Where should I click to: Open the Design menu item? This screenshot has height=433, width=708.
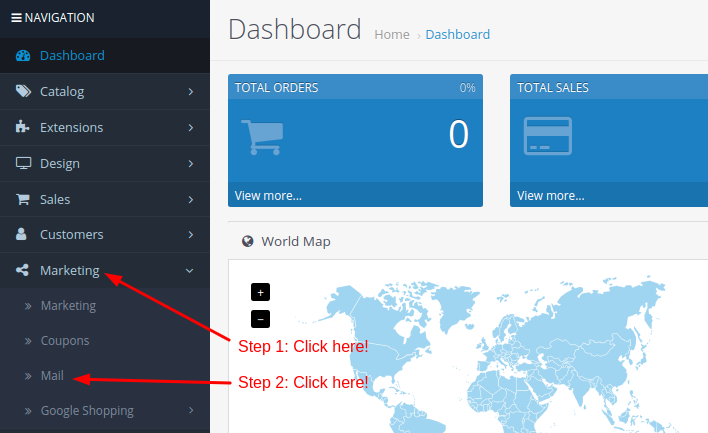(x=105, y=163)
